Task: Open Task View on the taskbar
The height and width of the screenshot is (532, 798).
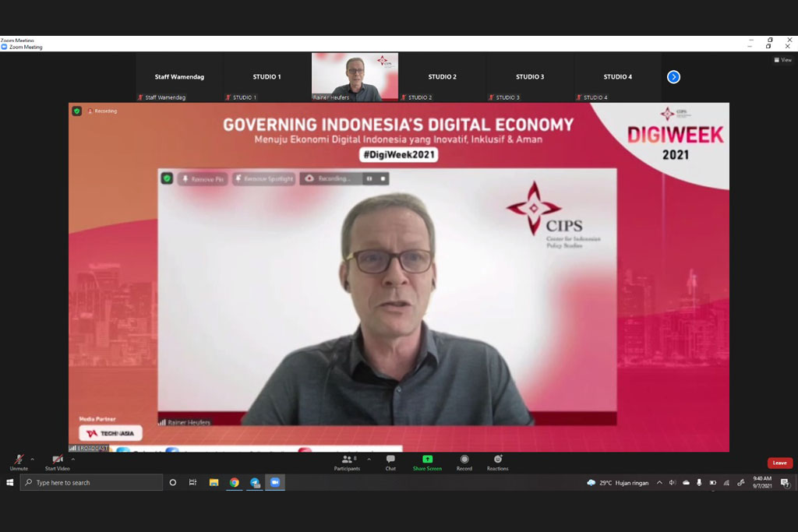Action: click(x=193, y=482)
